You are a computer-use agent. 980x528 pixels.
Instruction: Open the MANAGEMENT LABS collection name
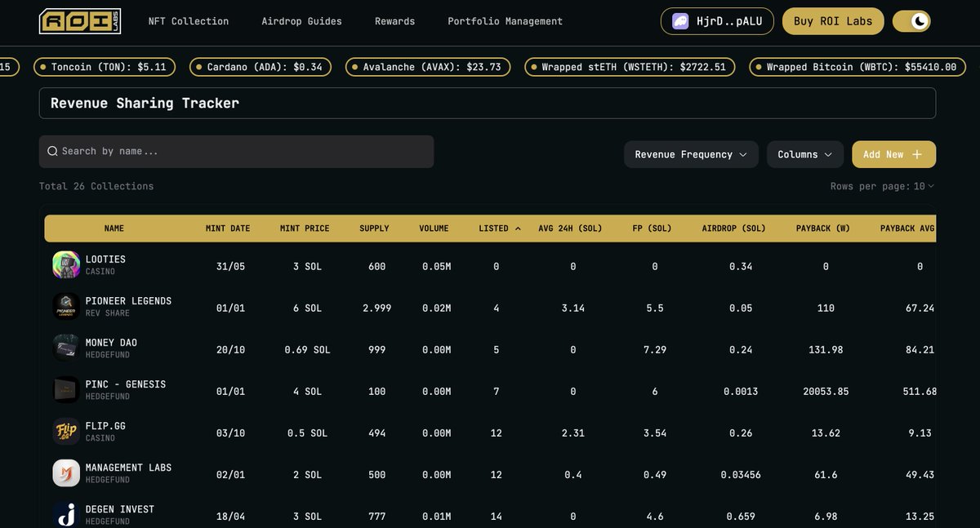coord(128,468)
